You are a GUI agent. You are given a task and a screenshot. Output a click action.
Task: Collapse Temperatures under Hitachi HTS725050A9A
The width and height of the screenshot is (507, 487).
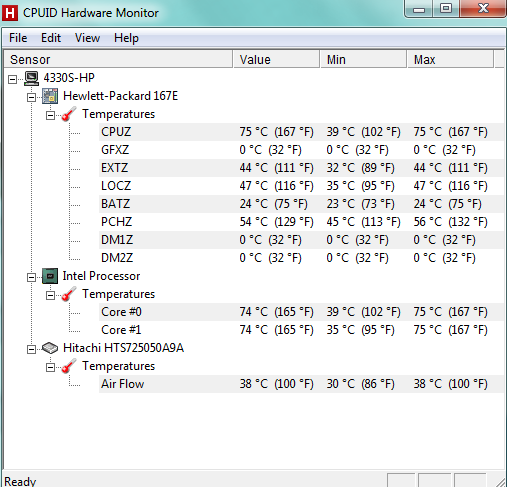click(x=50, y=367)
